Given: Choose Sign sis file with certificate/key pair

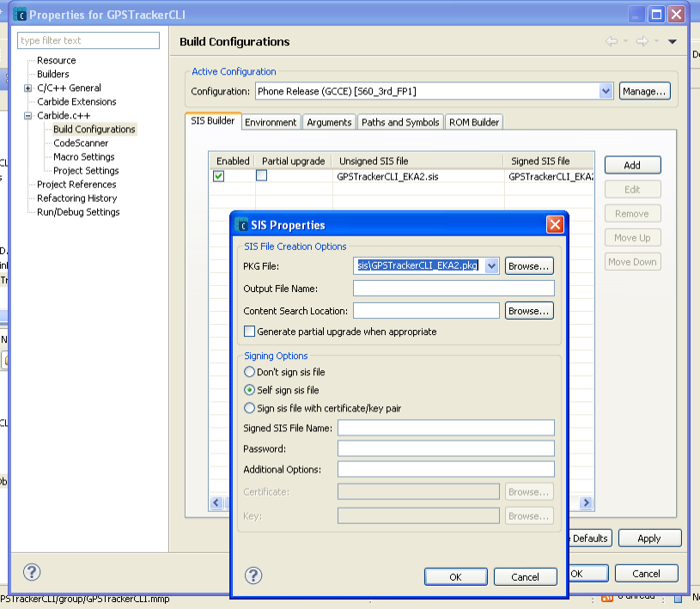Looking at the screenshot, I should tap(250, 408).
